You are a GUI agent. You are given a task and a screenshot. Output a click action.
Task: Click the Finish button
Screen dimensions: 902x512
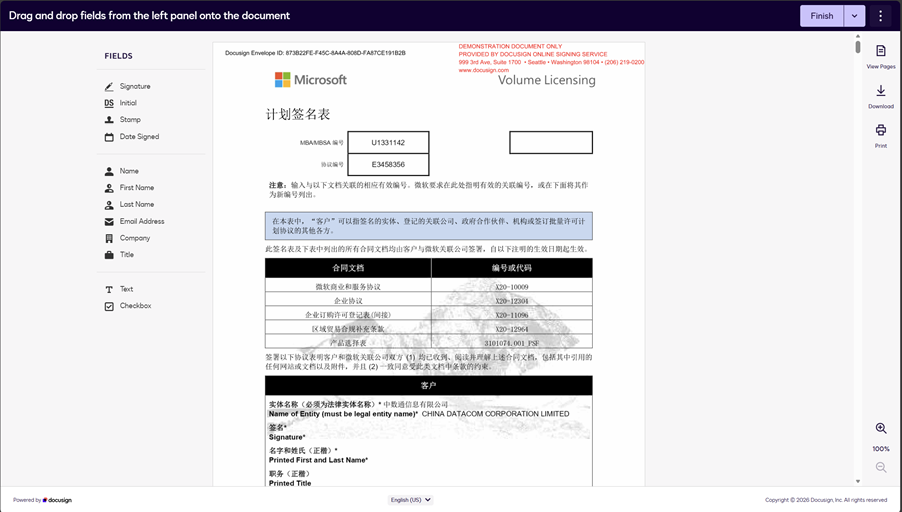point(822,16)
